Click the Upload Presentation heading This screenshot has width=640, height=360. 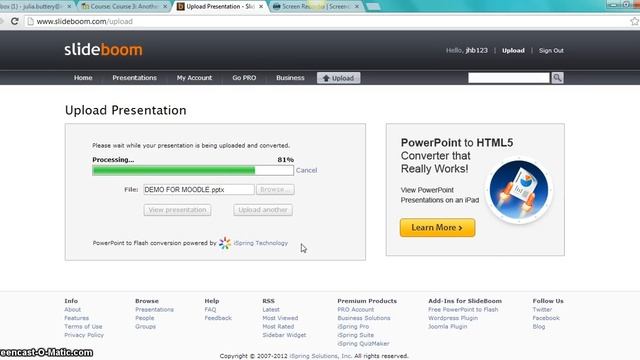pyautogui.click(x=126, y=110)
